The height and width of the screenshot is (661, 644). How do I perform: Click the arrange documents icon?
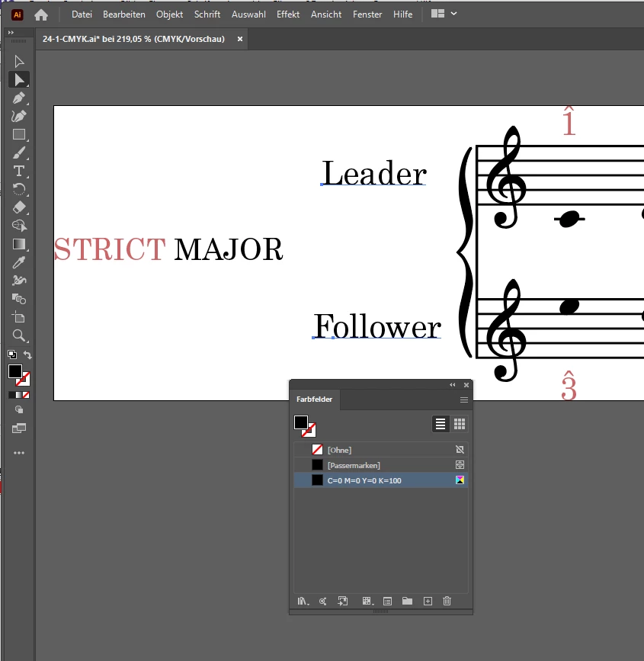coord(438,14)
